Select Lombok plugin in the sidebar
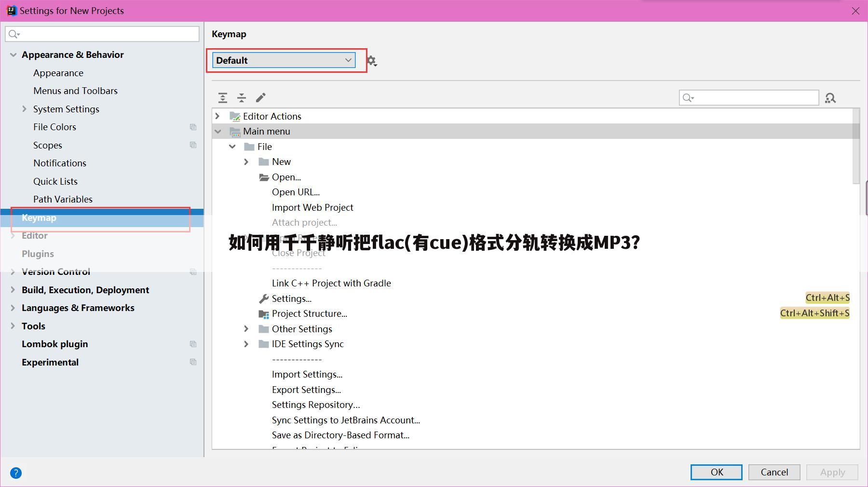 pos(55,344)
